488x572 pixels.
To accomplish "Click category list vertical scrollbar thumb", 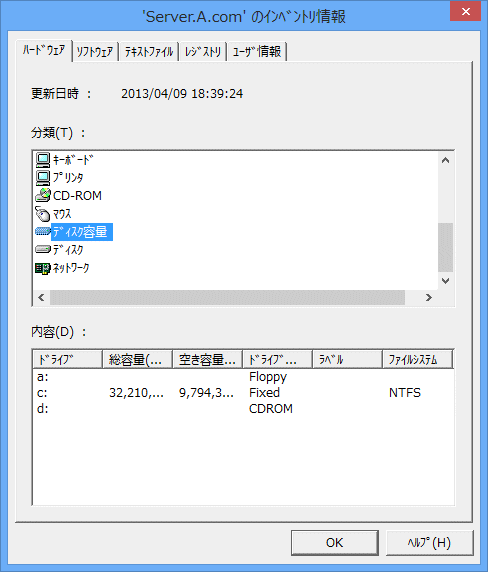I will 445,247.
